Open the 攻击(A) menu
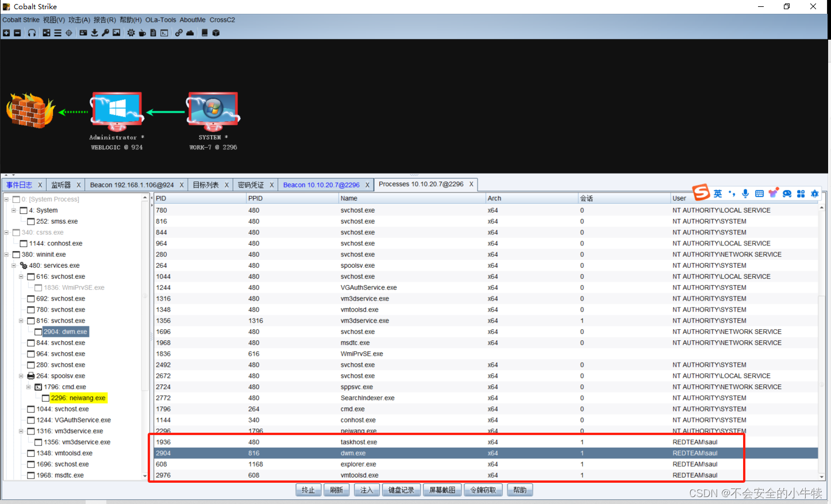 pos(79,20)
